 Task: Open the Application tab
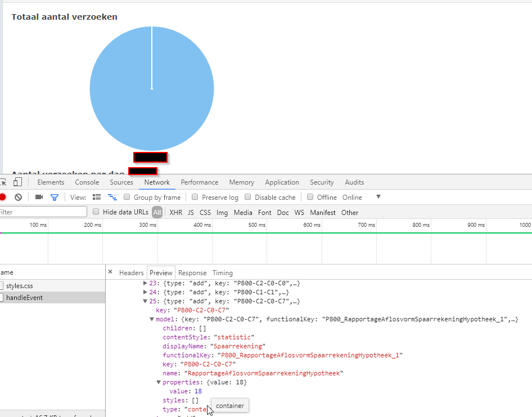pos(282,182)
